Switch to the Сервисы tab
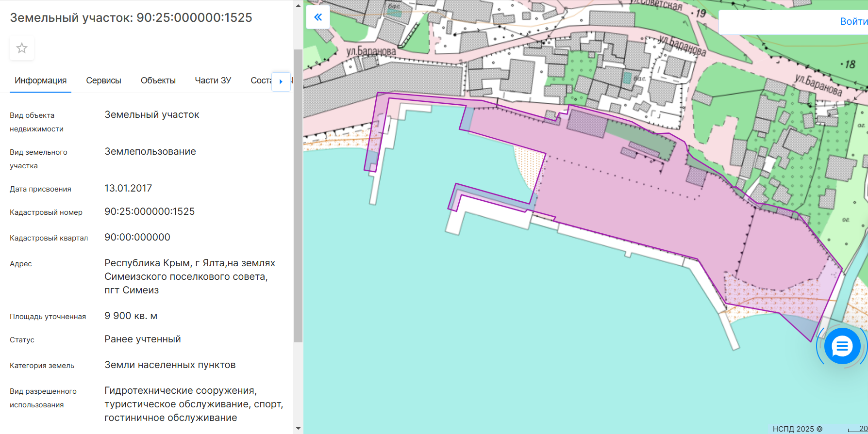Screen dimensions: 868x434 click(103, 80)
